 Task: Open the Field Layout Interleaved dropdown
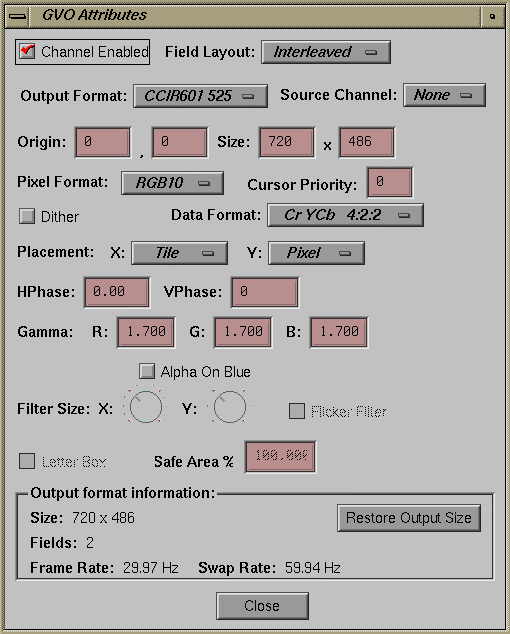tap(326, 52)
